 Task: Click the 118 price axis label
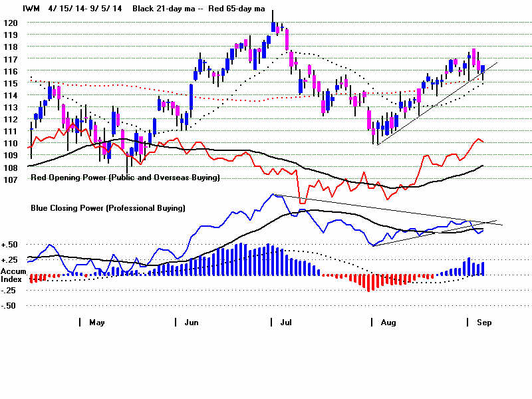10,47
